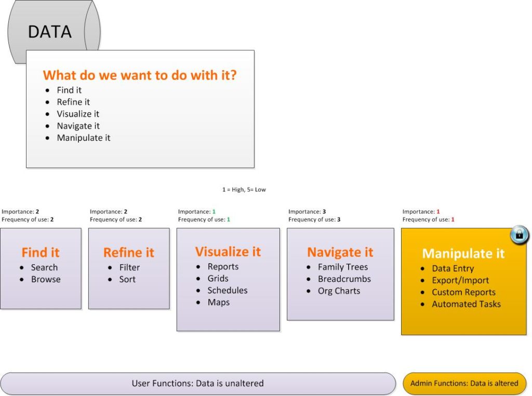532x396 pixels.
Task: Click the 'Data Entry' bullet item
Action: pos(453,268)
